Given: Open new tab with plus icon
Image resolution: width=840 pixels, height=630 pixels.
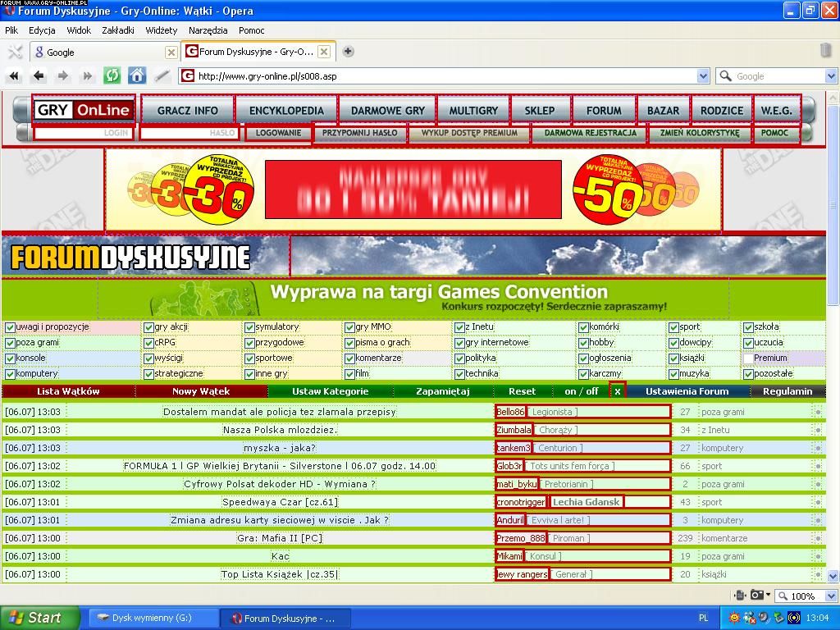Looking at the screenshot, I should (x=348, y=52).
